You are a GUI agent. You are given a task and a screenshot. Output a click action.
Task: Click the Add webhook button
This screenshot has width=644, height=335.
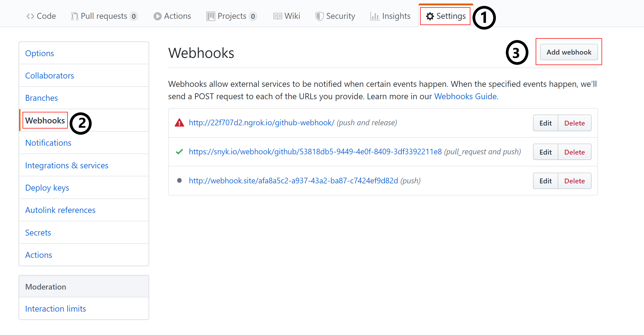coord(569,52)
